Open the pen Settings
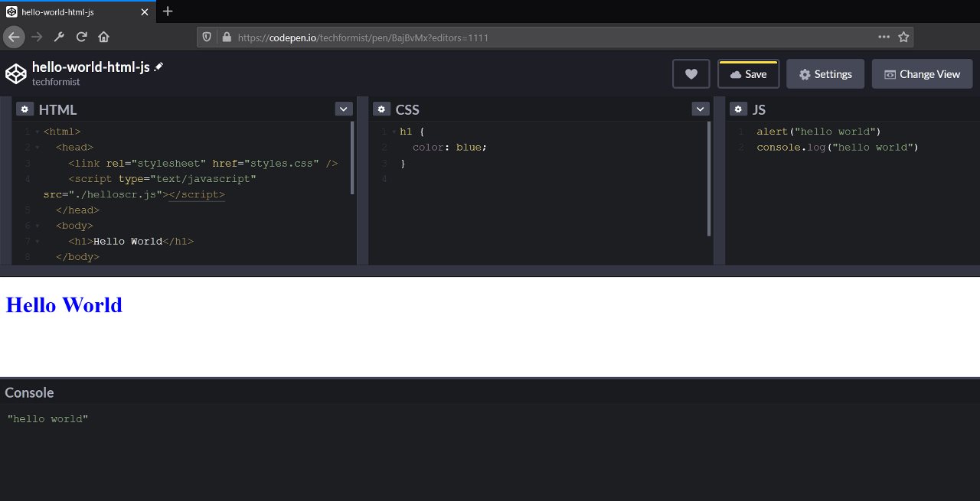Image resolution: width=980 pixels, height=501 pixels. (x=825, y=73)
